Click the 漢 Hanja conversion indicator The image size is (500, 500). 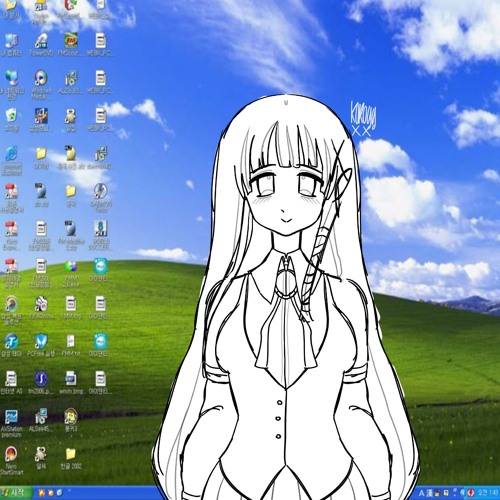click(x=429, y=493)
